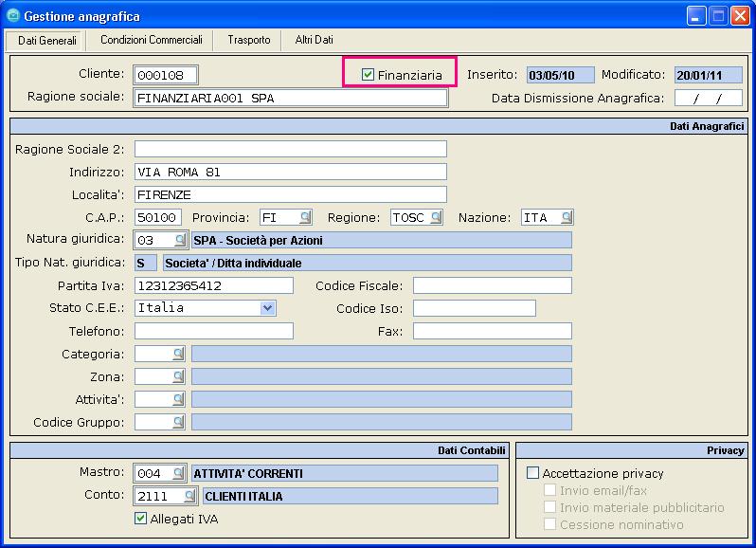Viewport: 756px width, 548px height.
Task: Focus the Partita Iva field
Action: click(213, 285)
